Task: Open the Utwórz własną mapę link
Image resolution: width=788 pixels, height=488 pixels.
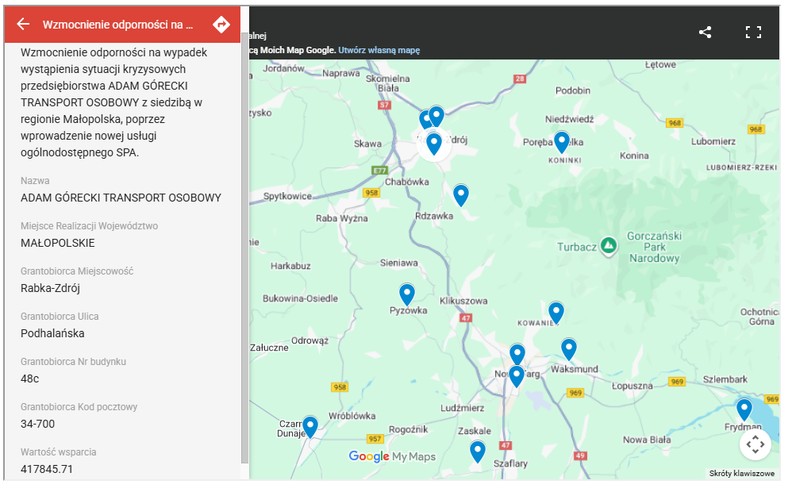Action: click(x=379, y=50)
